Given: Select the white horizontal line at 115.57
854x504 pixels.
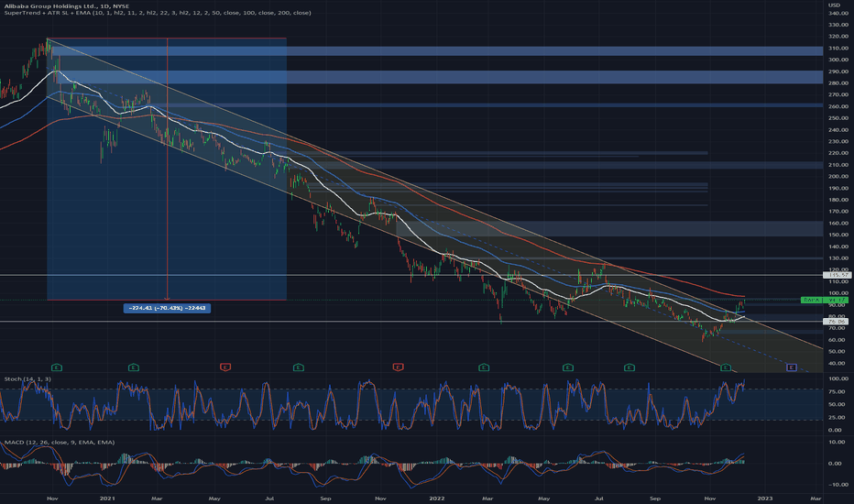Looking at the screenshot, I should tap(411, 275).
